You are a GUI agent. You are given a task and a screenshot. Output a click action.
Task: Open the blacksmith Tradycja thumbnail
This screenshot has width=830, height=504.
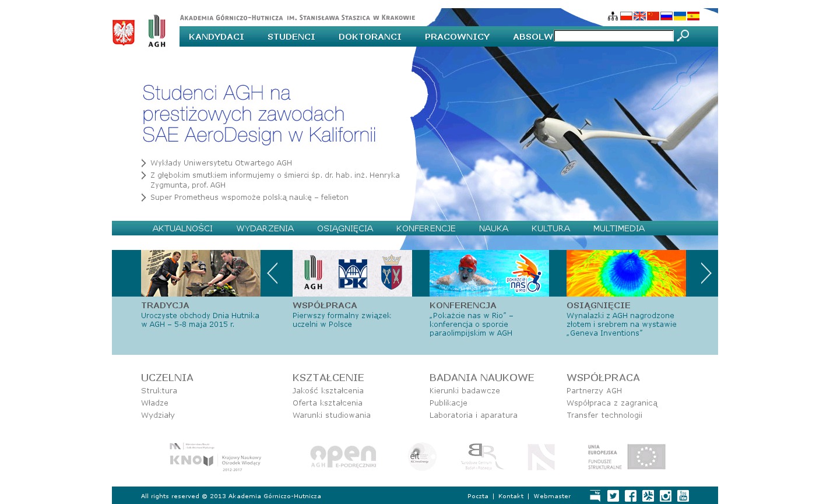pos(201,273)
